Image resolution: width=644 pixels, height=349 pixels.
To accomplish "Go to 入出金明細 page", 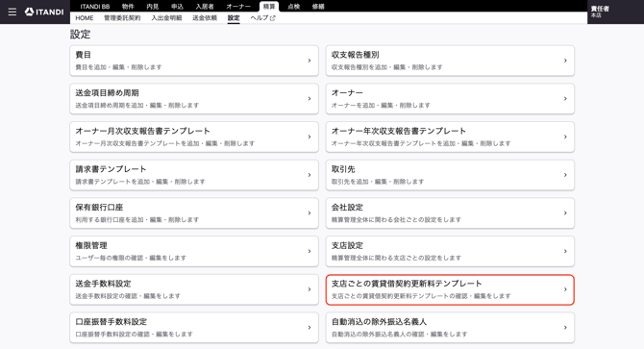I will pyautogui.click(x=166, y=18).
